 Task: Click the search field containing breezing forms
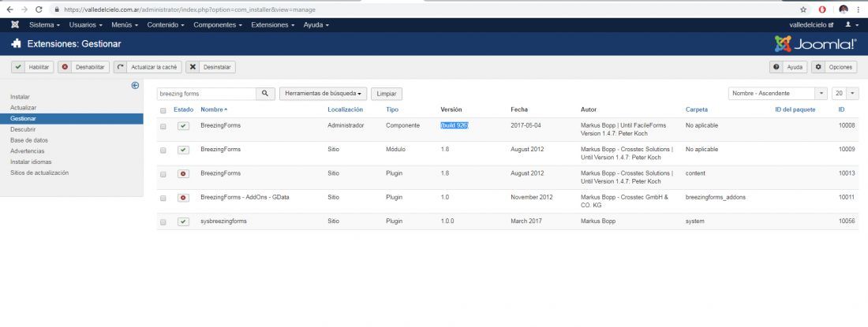[207, 93]
